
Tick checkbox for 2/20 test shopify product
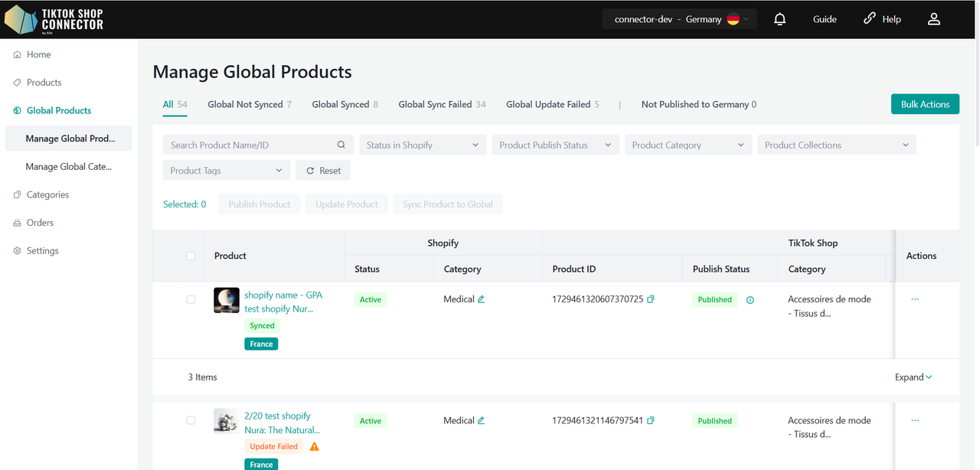click(x=191, y=420)
